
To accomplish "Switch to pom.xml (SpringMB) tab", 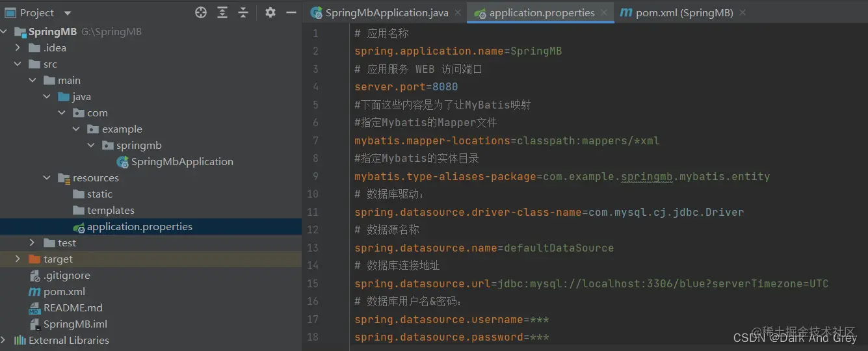I will (684, 12).
